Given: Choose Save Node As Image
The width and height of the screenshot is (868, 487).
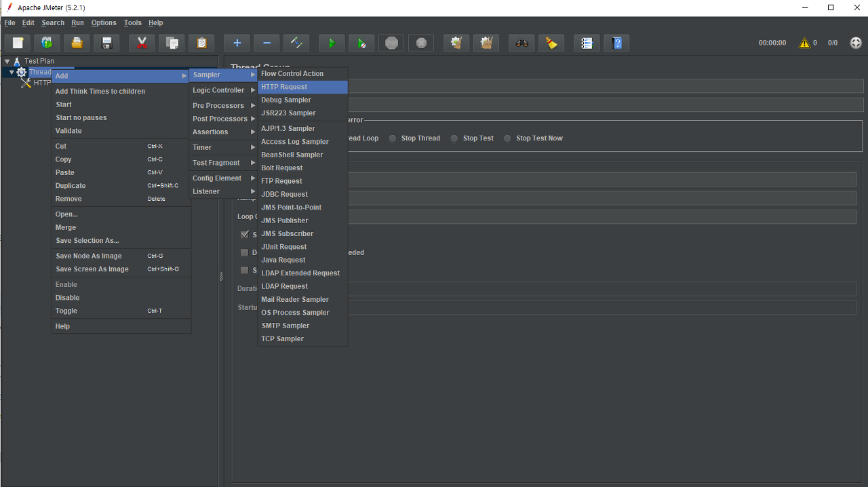Looking at the screenshot, I should (x=121, y=256).
